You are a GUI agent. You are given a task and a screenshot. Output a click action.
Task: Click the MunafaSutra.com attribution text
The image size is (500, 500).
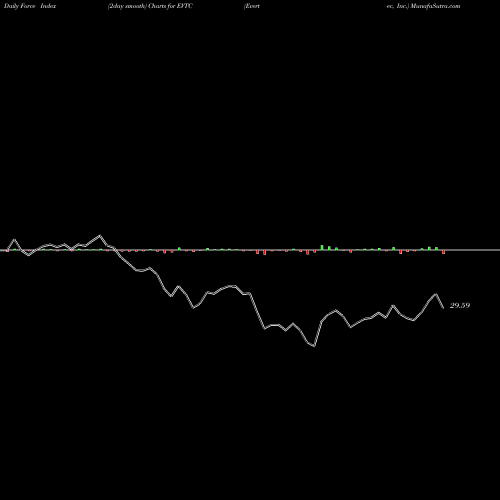pyautogui.click(x=435, y=6)
